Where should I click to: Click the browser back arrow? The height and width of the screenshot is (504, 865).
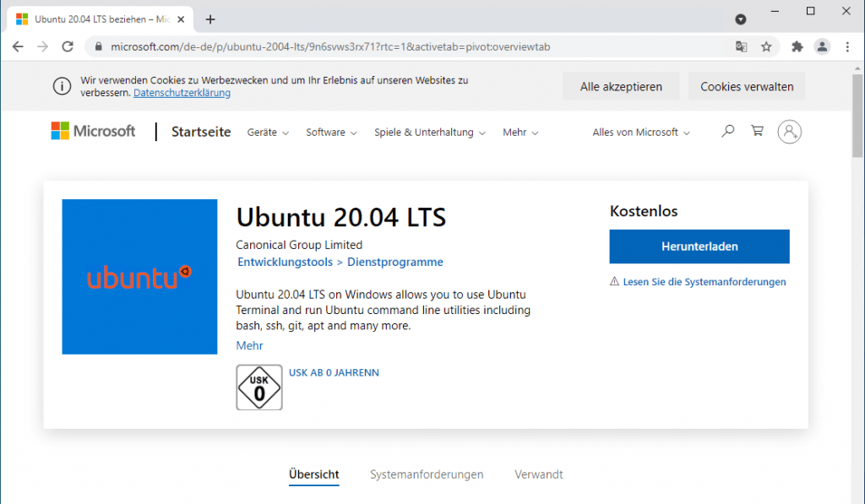pyautogui.click(x=18, y=47)
